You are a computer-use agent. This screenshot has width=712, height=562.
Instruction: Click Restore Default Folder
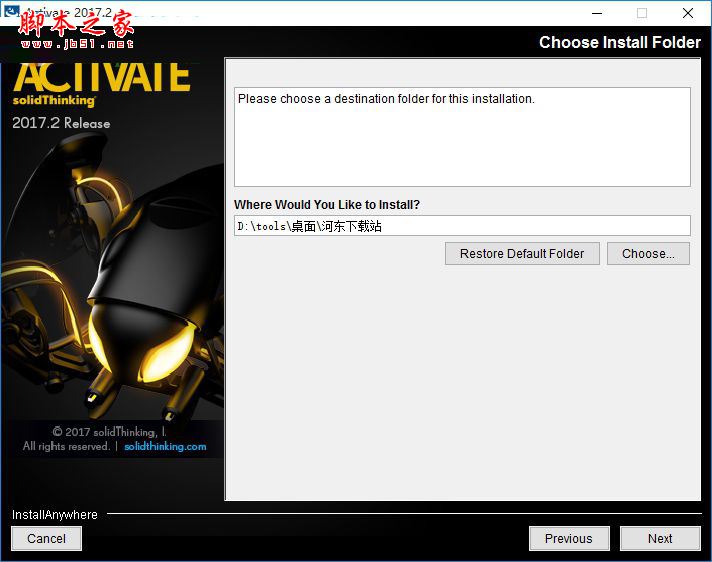click(522, 253)
